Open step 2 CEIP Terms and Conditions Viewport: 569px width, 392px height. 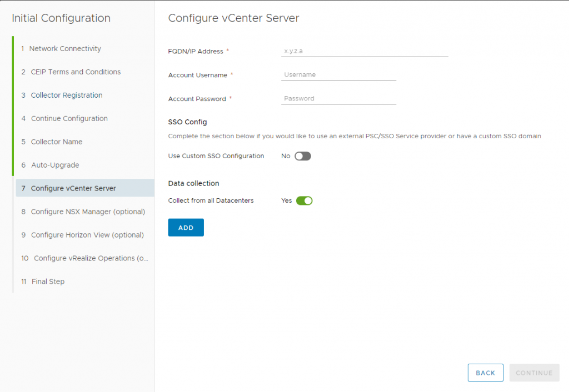pos(84,72)
